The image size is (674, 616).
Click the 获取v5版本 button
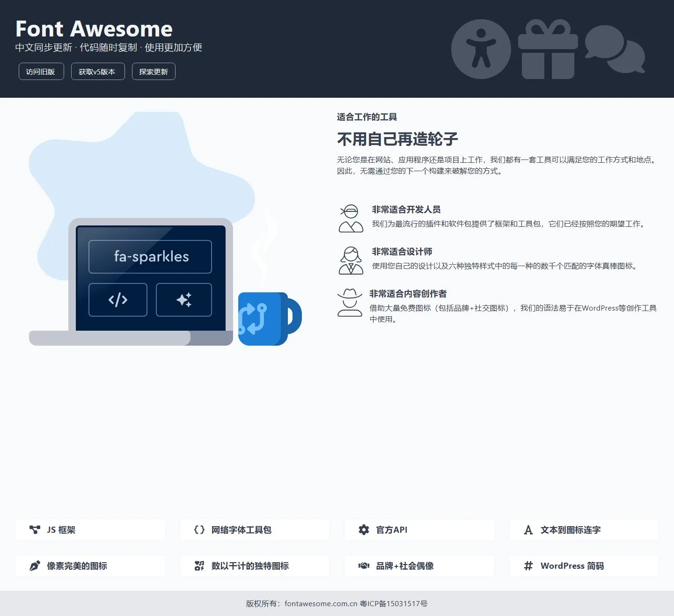click(98, 72)
